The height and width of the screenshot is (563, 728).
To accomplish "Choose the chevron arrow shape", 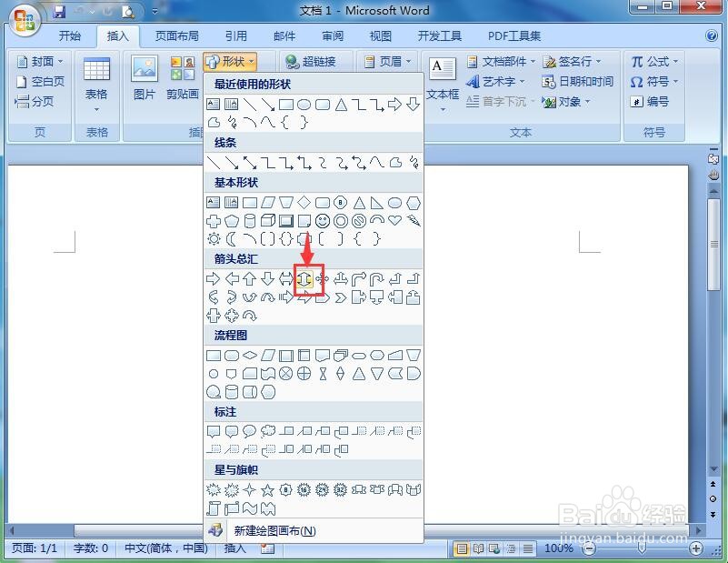I will coord(340,297).
